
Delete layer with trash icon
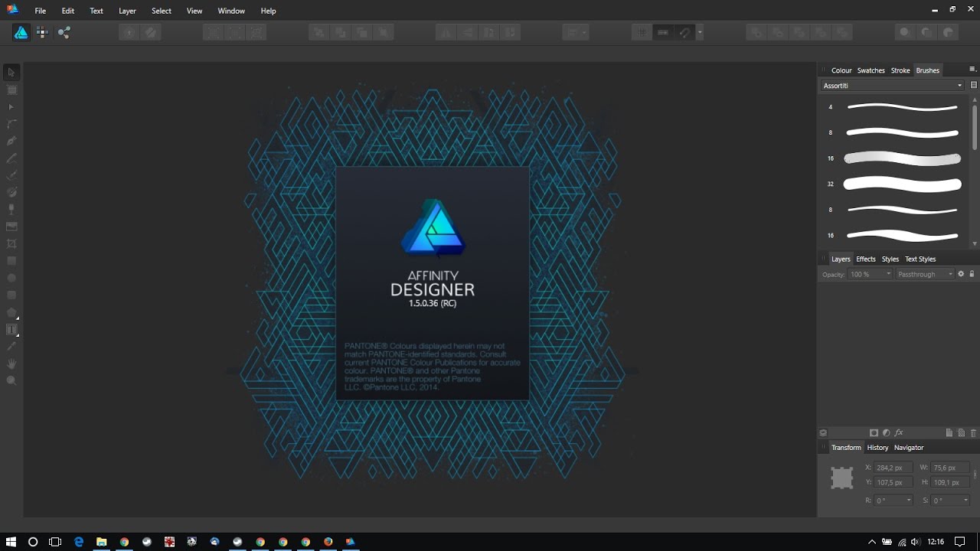tap(973, 433)
